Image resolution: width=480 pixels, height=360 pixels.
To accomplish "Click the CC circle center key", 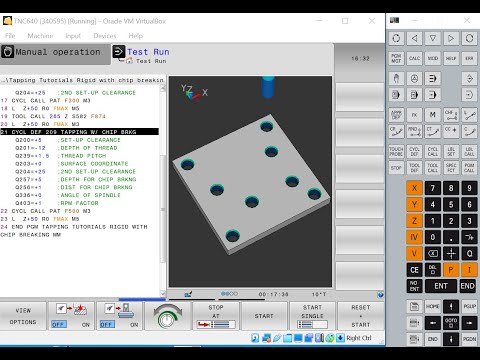I will [451, 131].
